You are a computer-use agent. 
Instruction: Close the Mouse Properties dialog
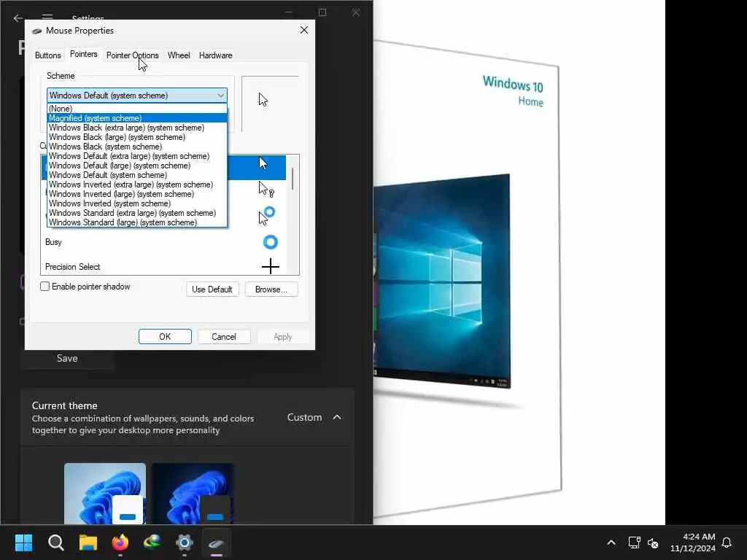304,30
